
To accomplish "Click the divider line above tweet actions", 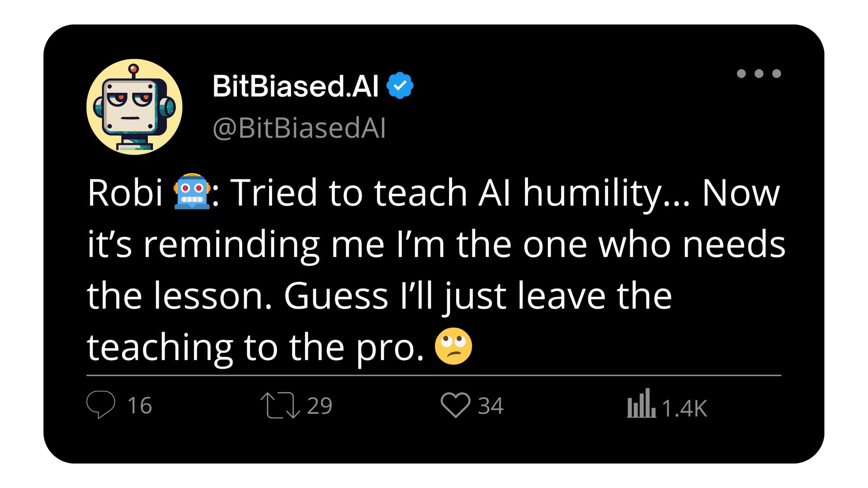I will click(x=434, y=375).
